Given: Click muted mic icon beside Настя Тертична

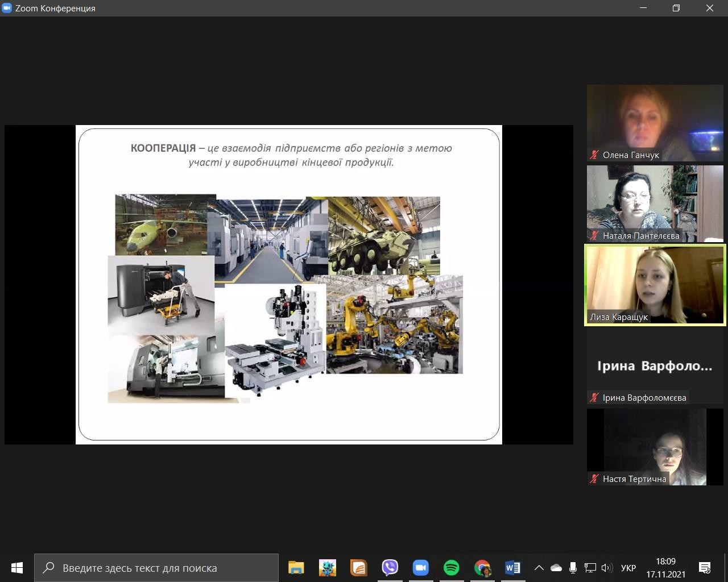Looking at the screenshot, I should pos(594,479).
